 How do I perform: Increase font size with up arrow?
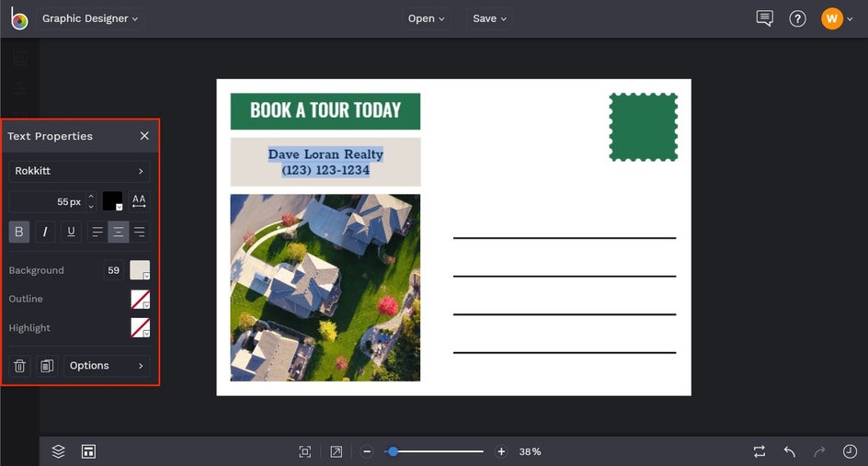point(91,196)
